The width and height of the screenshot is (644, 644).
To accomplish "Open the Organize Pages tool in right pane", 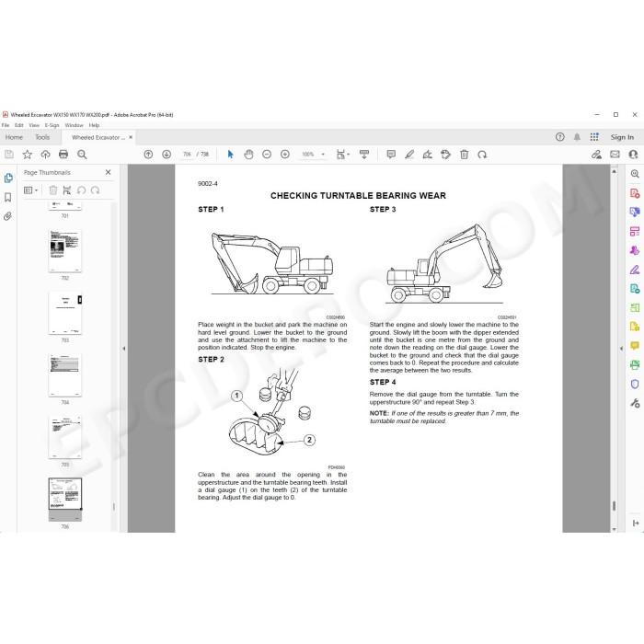I will [635, 307].
